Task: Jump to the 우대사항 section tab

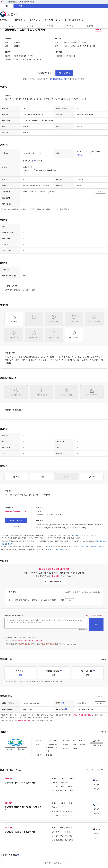Action: pyautogui.click(x=50, y=26)
